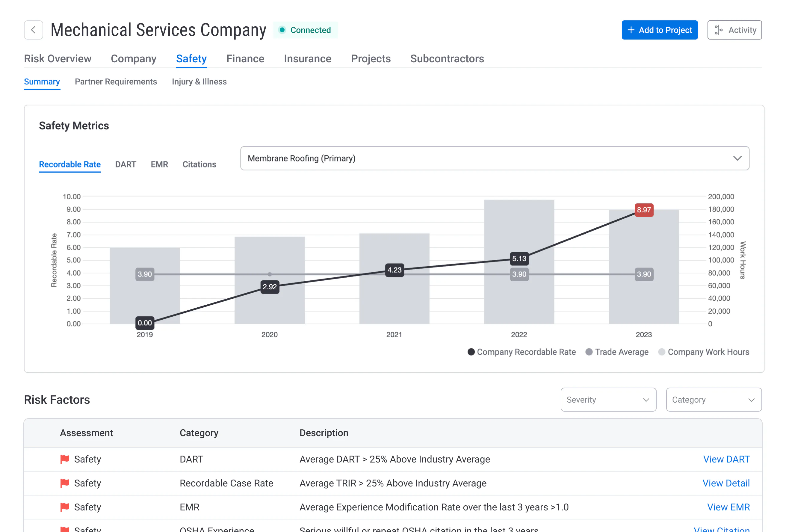Viewport: 786px width, 532px height.
Task: Select the Summary sub-tab
Action: (x=42, y=82)
